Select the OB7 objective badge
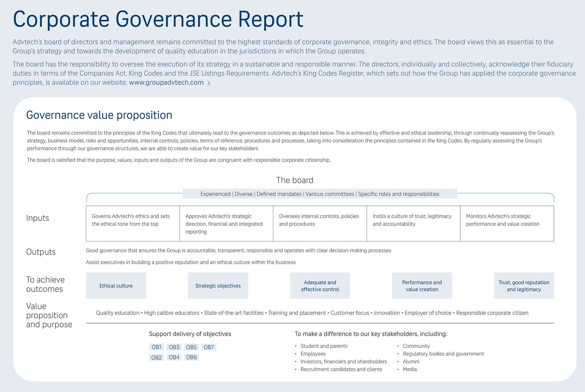The height and width of the screenshot is (392, 585). [209, 347]
